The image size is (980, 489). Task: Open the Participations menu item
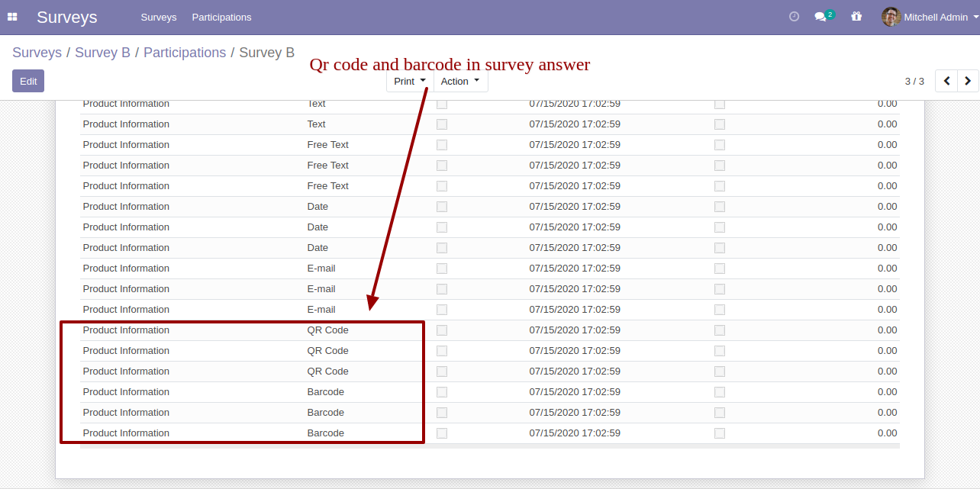pyautogui.click(x=221, y=17)
